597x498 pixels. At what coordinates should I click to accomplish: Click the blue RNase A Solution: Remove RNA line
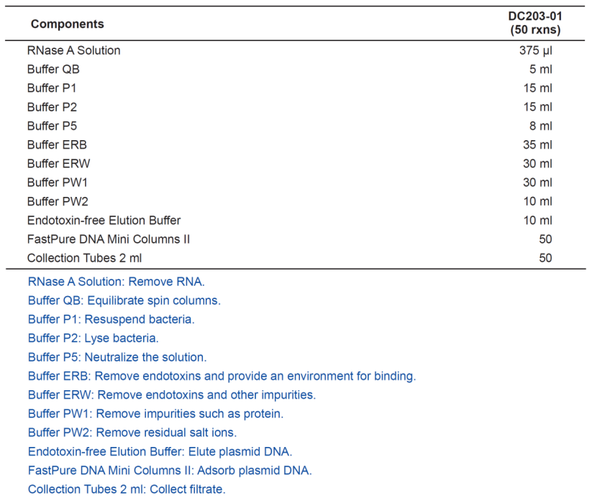coord(116,282)
